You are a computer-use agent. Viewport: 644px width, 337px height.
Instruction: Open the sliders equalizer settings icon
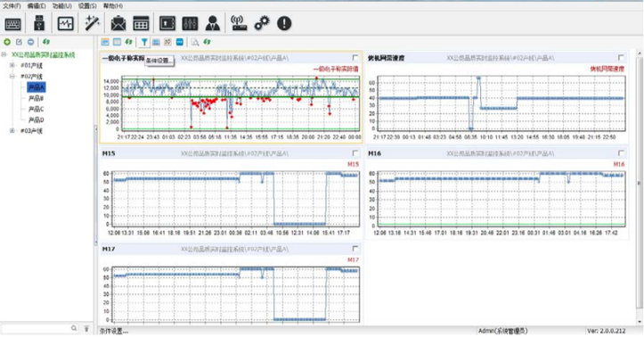(190, 23)
